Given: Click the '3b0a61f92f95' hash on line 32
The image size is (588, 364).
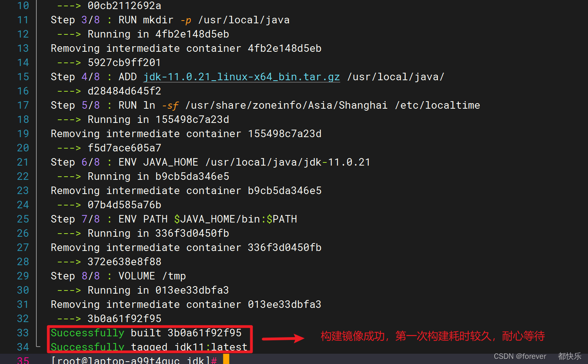Looking at the screenshot, I should click(x=124, y=319).
